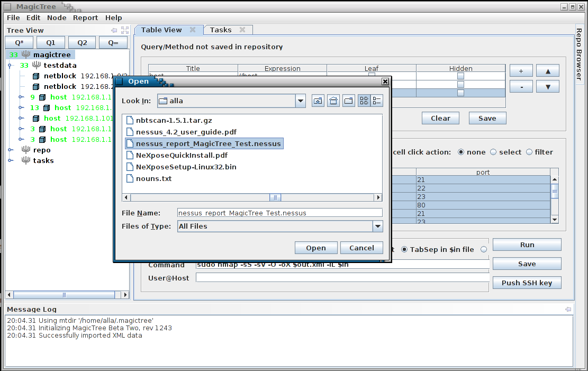
Task: Click the NeXposeQuickInstall.pdf file icon
Action: click(x=130, y=155)
